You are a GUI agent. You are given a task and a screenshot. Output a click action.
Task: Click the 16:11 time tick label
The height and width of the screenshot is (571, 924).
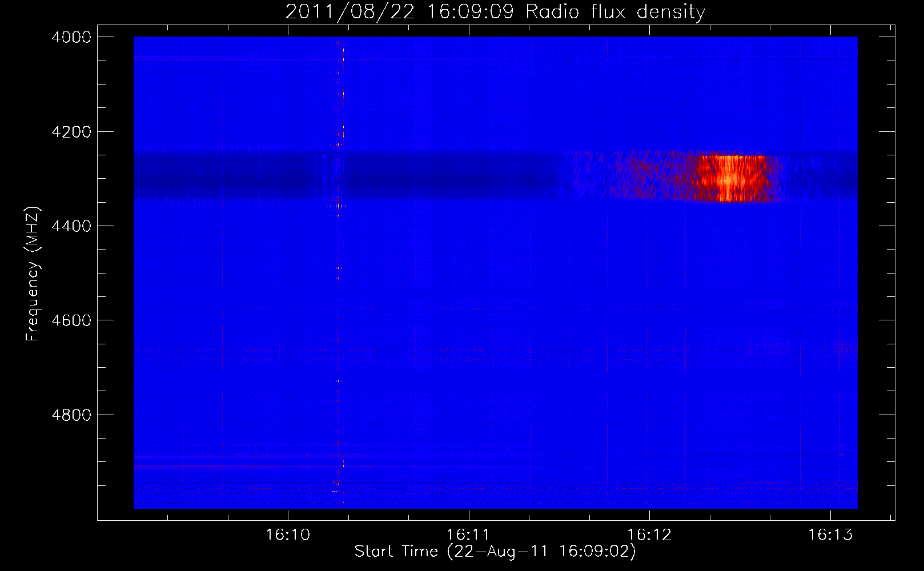[x=468, y=535]
